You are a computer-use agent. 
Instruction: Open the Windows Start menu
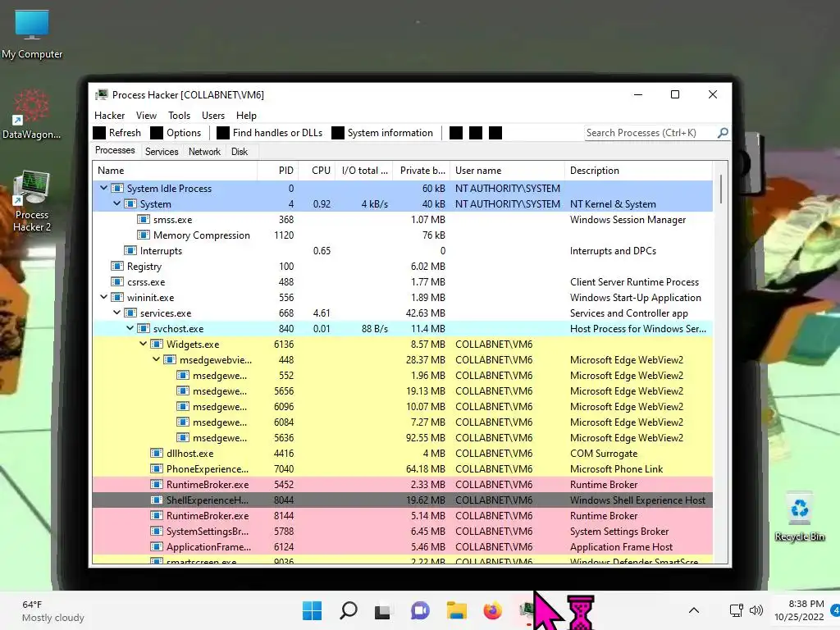(312, 610)
